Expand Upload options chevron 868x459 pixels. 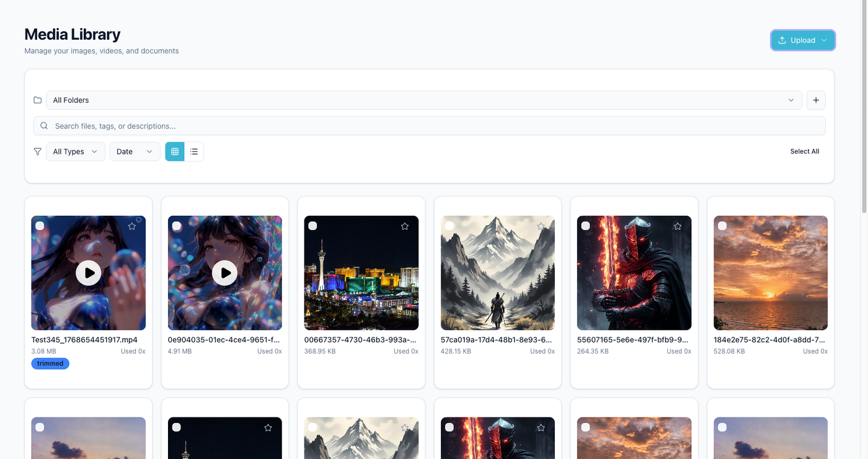pyautogui.click(x=824, y=40)
